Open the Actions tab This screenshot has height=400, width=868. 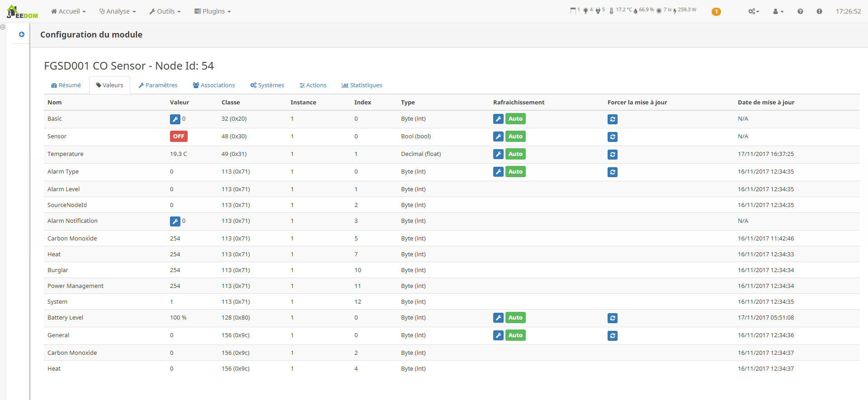coord(313,85)
